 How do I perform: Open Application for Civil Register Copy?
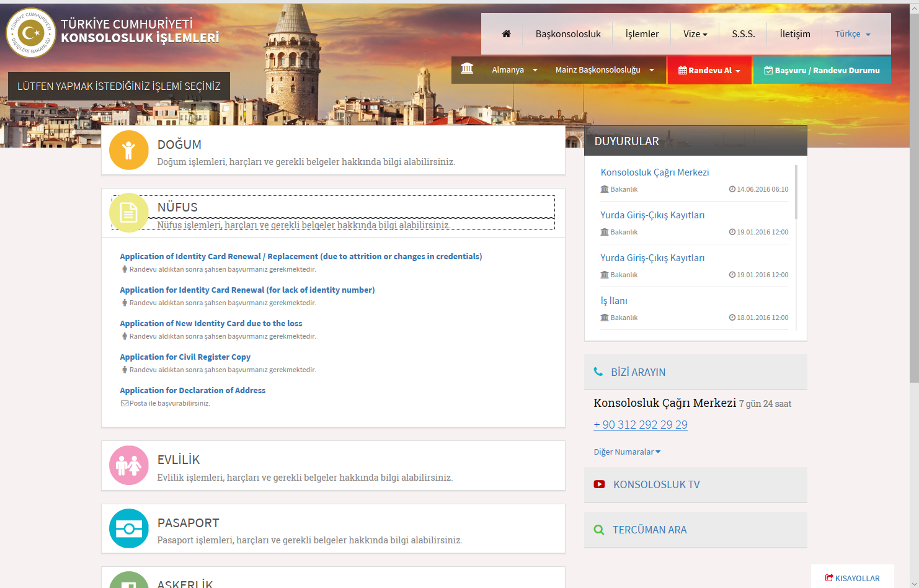coord(185,357)
